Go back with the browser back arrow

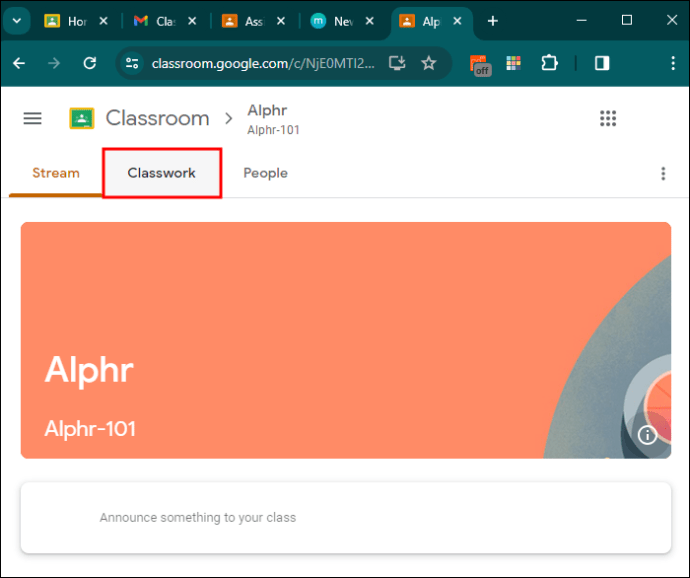tap(19, 63)
